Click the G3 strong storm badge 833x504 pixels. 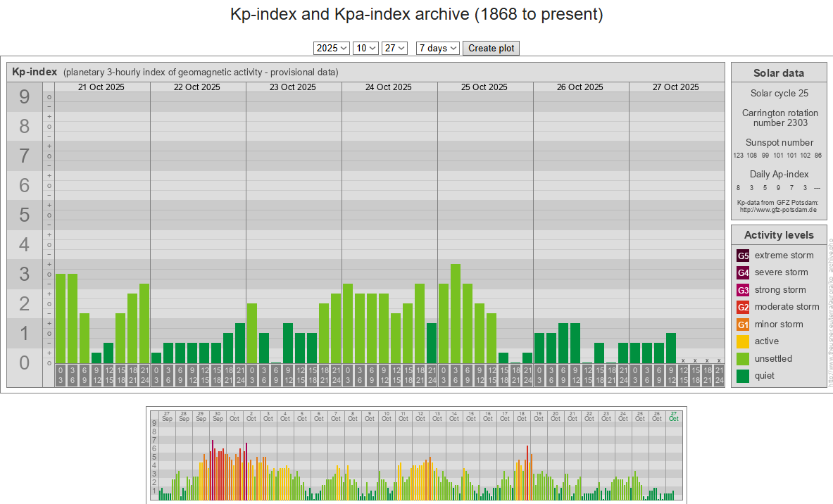[x=743, y=290]
